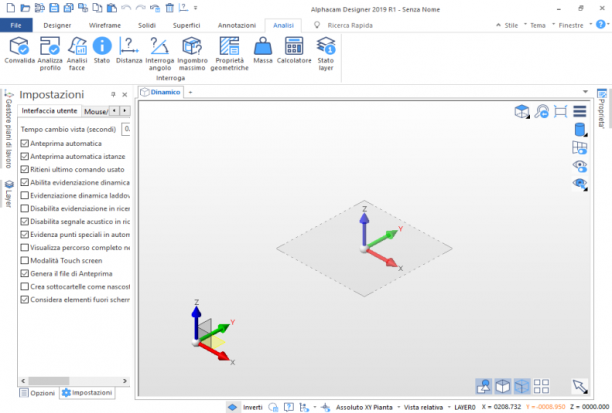Uncheck Anteprima automatica

pos(25,143)
